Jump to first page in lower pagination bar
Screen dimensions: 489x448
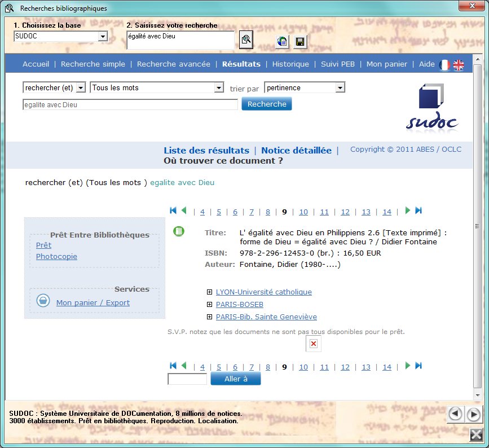173,366
